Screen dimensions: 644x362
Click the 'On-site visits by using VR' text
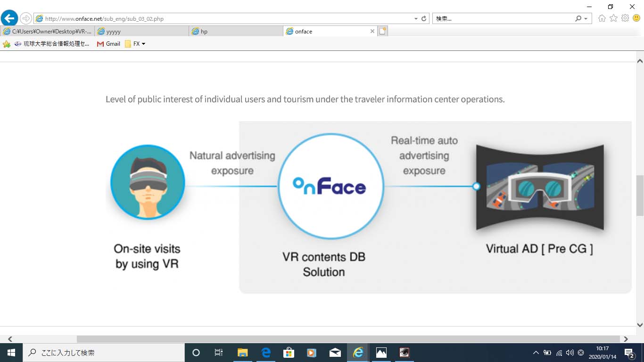point(147,256)
